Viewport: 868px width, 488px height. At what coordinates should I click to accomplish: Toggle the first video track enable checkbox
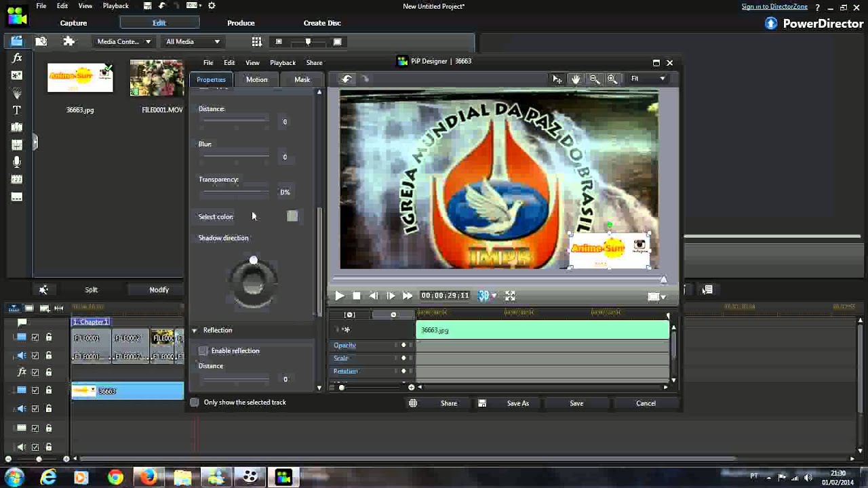coord(35,338)
